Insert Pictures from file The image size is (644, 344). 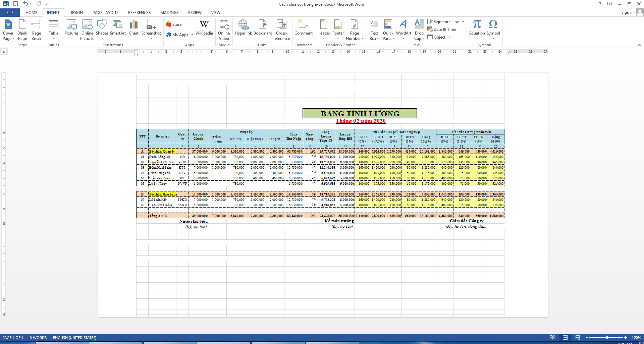pyautogui.click(x=71, y=27)
